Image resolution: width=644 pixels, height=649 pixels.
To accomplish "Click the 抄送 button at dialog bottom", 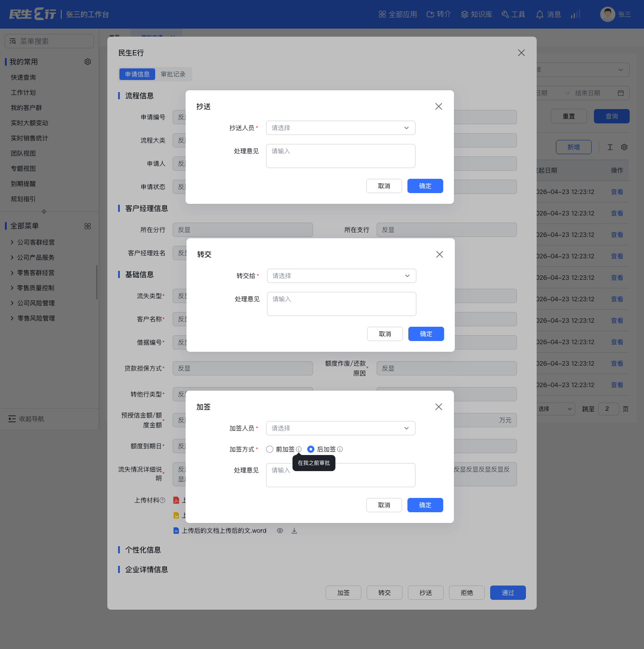I will click(426, 593).
